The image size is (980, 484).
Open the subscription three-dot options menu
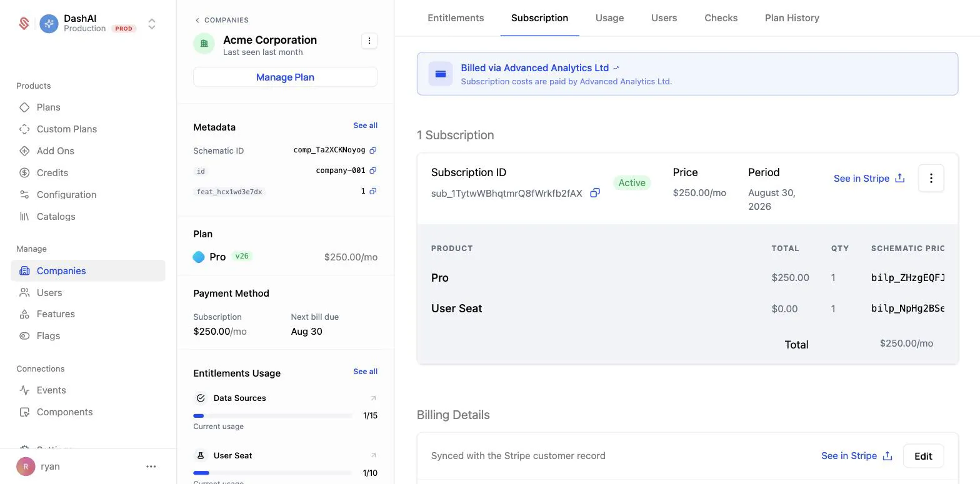pyautogui.click(x=931, y=179)
